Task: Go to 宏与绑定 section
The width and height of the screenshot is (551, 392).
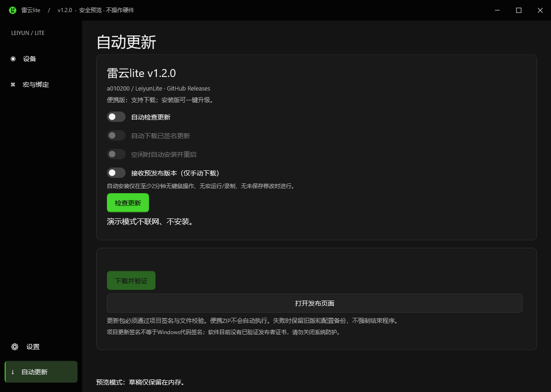Action: (41, 84)
